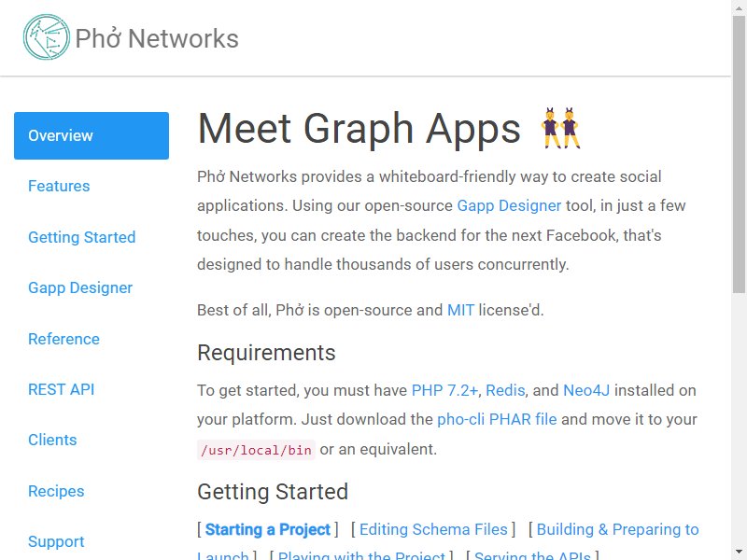Image resolution: width=747 pixels, height=560 pixels.
Task: Select Recipes in the sidebar
Action: [x=56, y=491]
